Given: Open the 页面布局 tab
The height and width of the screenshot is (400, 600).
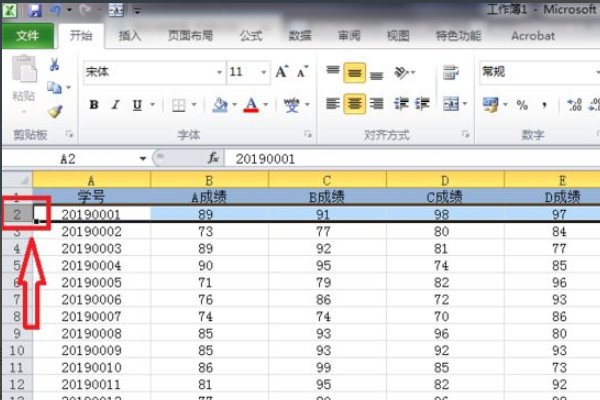Looking at the screenshot, I should click(x=191, y=36).
